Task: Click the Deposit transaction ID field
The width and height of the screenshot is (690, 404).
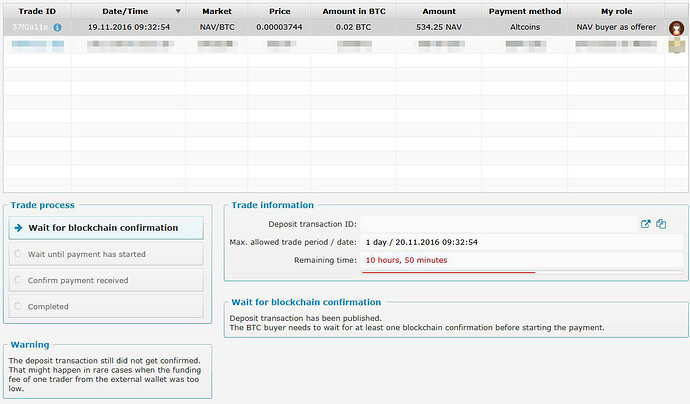Action: (498, 224)
